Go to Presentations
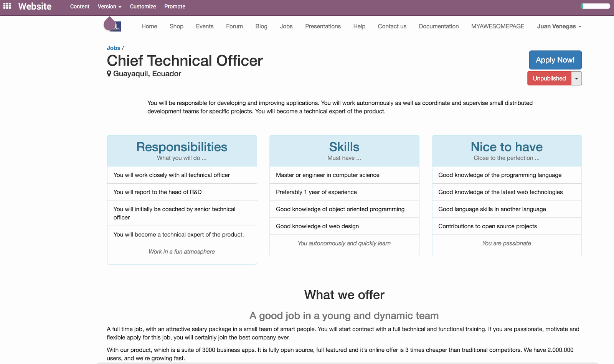The height and width of the screenshot is (364, 614). pos(323,26)
